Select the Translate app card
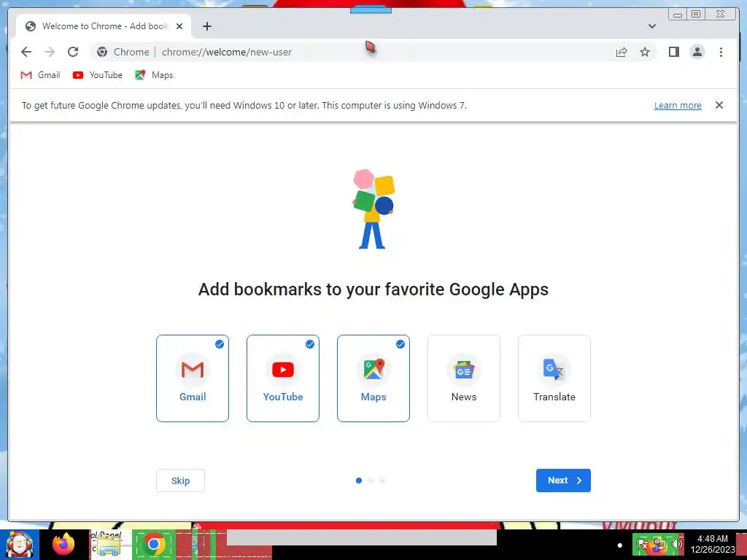 coord(554,378)
